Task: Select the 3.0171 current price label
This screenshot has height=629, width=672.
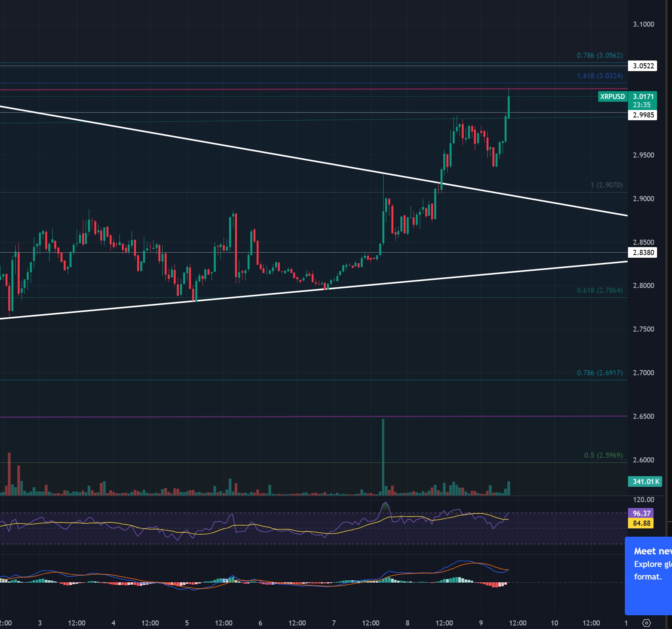Action: tap(643, 96)
